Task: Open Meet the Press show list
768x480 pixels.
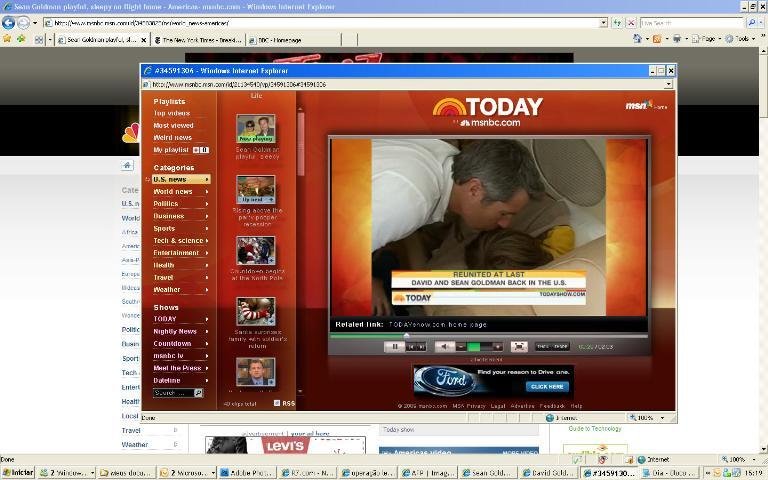Action: (x=181, y=368)
